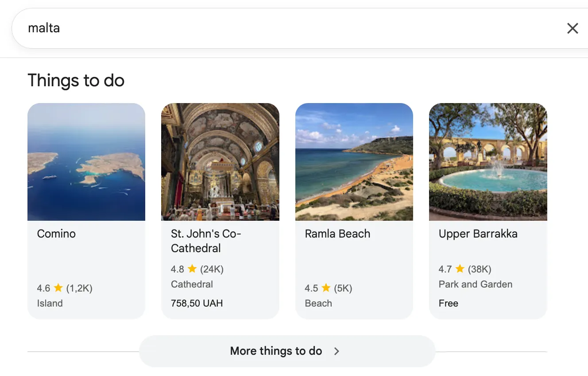Select the St. John's Co-Cathedral title
The image size is (588, 376).
[205, 241]
